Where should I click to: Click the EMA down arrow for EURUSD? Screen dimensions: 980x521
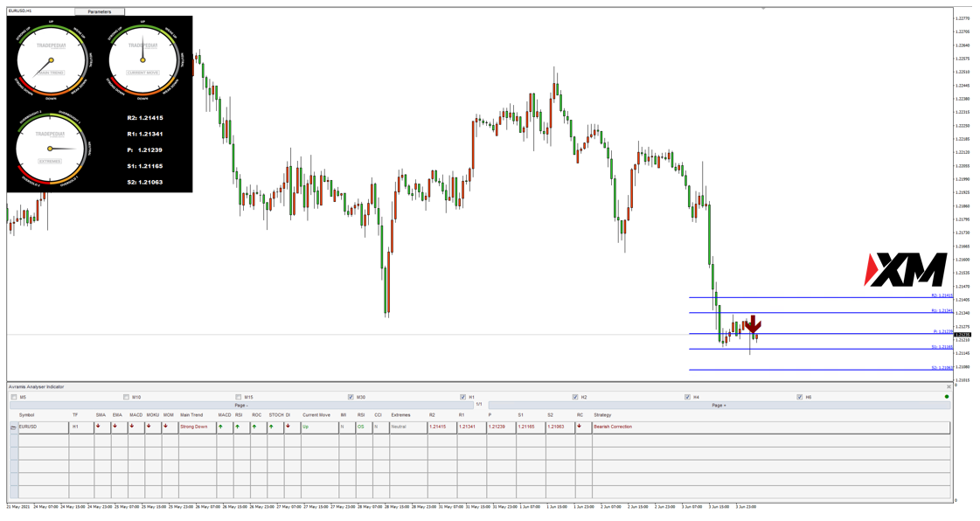115,426
